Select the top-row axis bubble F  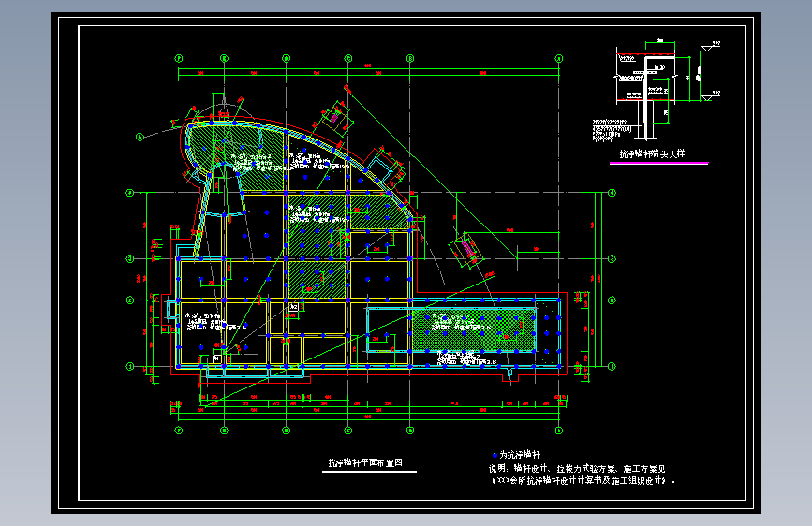click(x=179, y=59)
